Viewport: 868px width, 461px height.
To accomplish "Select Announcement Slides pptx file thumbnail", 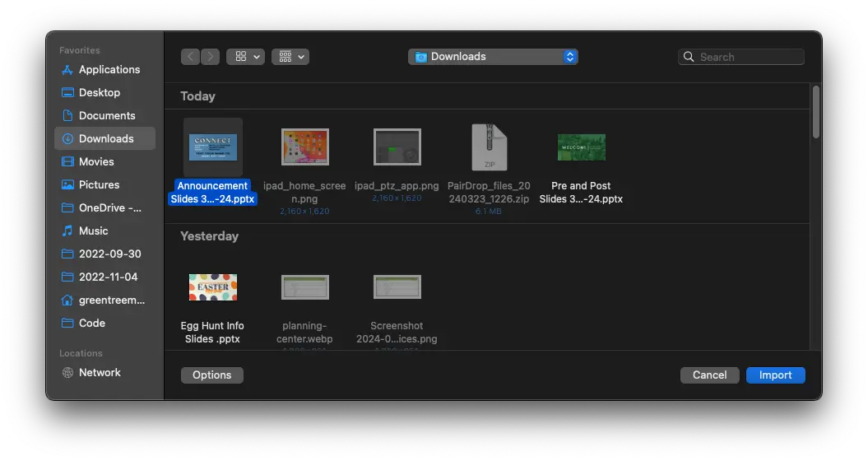I will click(213, 147).
